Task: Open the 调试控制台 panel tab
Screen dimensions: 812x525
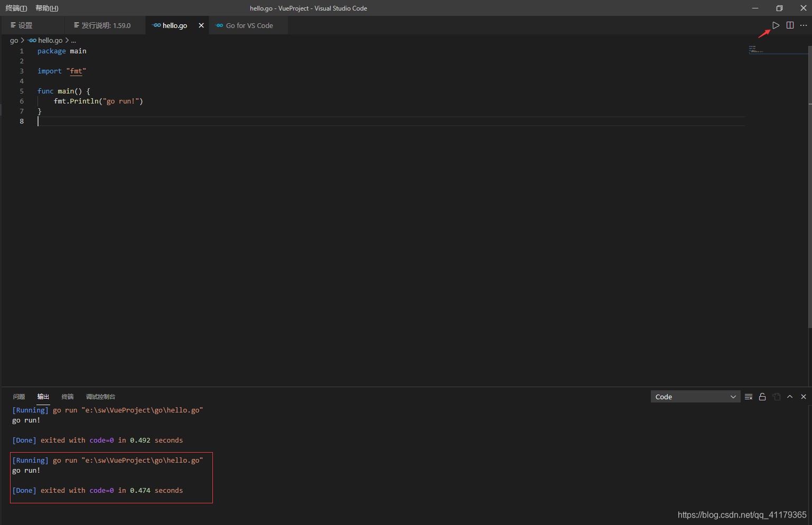Action: (x=100, y=397)
